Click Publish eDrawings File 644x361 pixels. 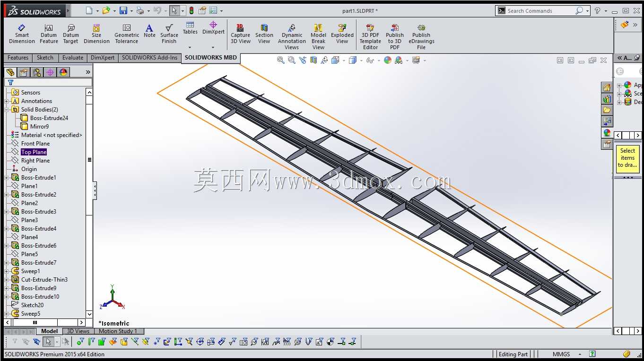421,37
